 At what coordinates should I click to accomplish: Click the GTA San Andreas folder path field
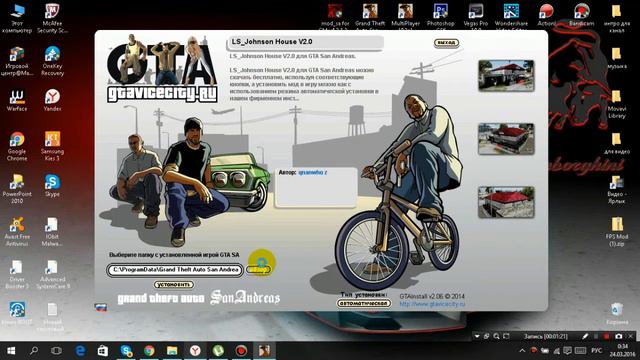(x=175, y=270)
